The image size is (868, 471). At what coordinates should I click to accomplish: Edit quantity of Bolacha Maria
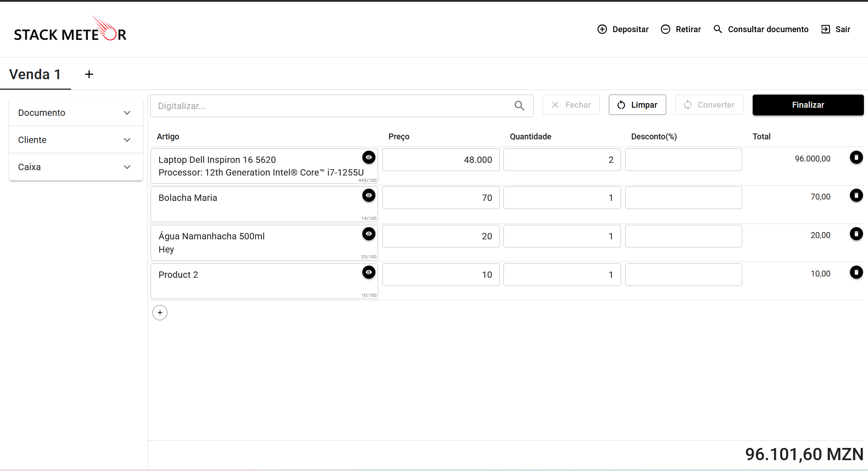[x=562, y=198]
